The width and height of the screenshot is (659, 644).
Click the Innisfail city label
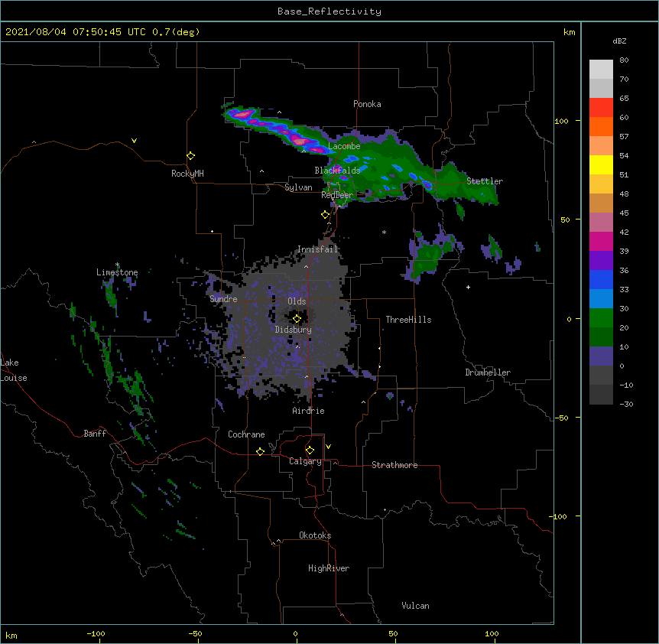click(318, 249)
